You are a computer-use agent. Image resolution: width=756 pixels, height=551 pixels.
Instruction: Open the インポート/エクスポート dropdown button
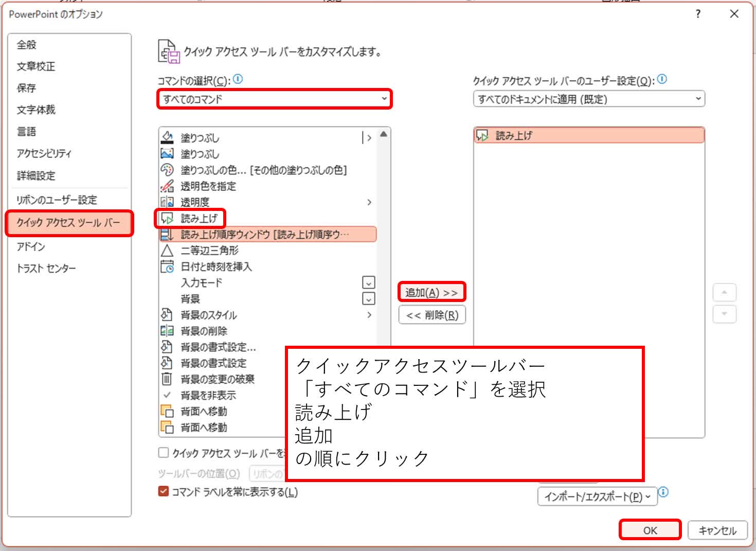pyautogui.click(x=598, y=496)
